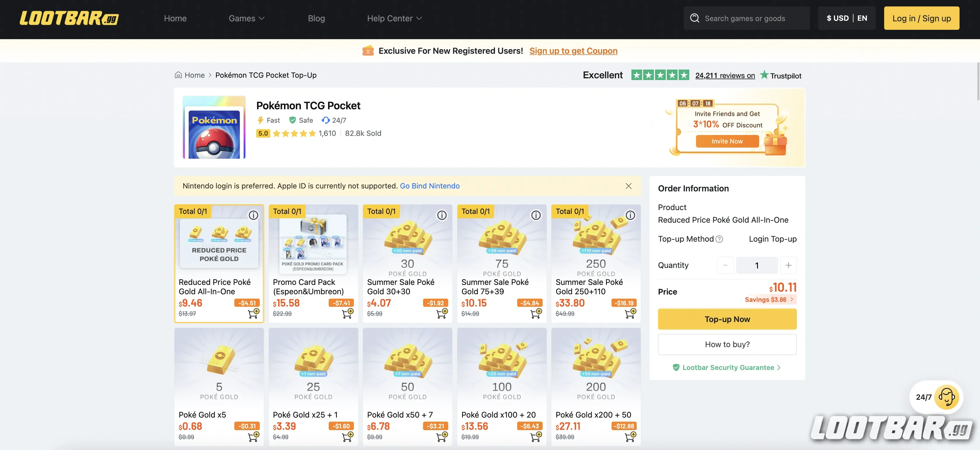Dismiss the Nintendo login notice

(628, 186)
